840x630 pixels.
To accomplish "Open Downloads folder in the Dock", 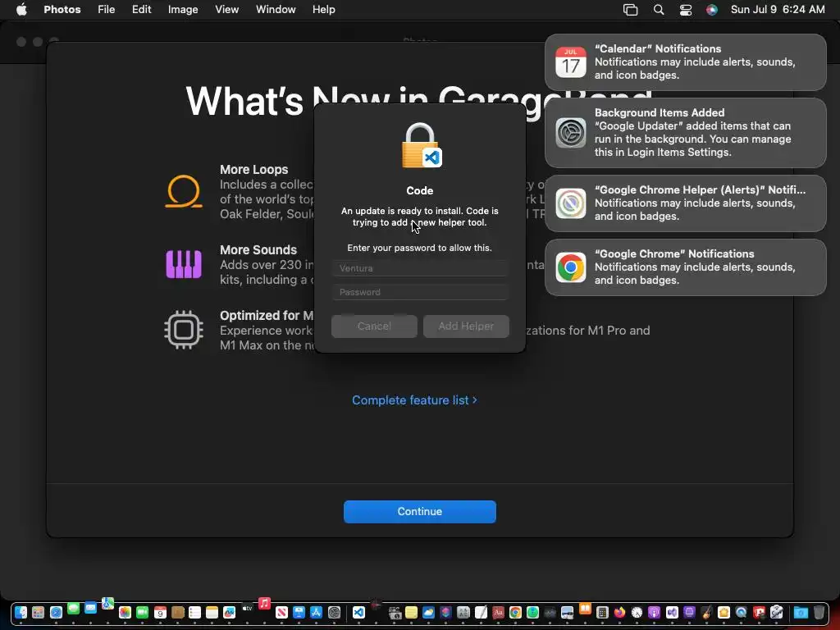I will (x=801, y=612).
